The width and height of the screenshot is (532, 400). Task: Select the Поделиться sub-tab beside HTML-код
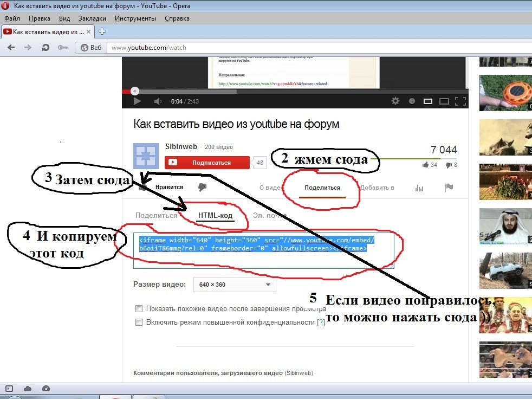tap(157, 215)
